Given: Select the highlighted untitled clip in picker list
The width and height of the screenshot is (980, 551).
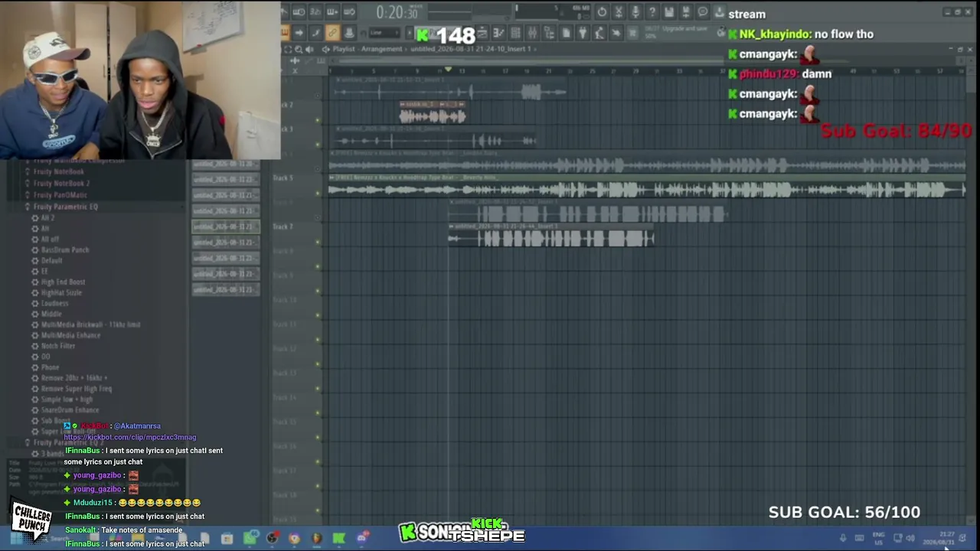Looking at the screenshot, I should click(x=225, y=227).
